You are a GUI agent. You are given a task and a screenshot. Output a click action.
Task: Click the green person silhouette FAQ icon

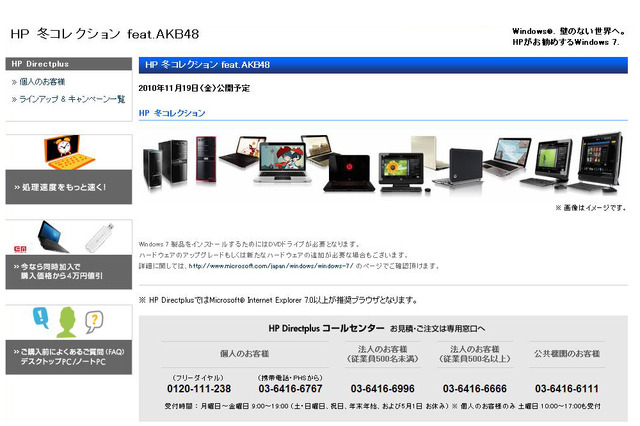pos(67,322)
